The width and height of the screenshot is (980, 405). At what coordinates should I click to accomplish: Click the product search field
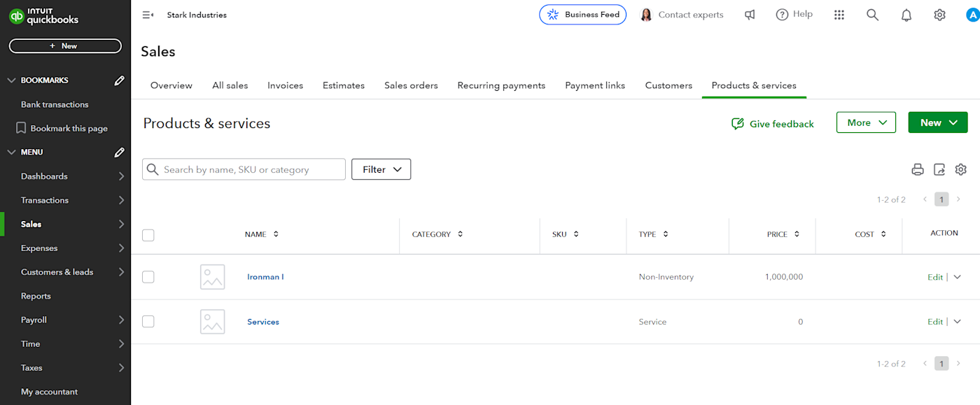click(244, 169)
